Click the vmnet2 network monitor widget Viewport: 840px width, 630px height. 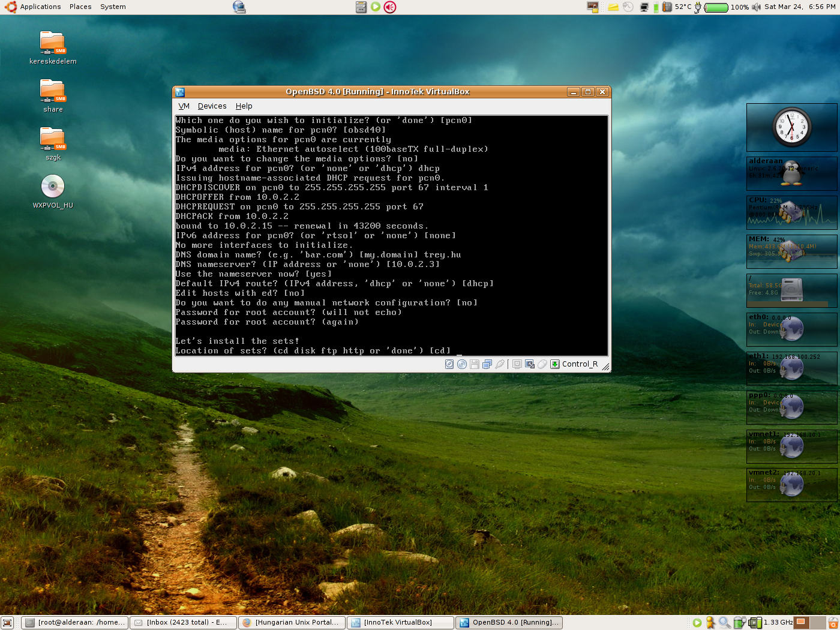tap(791, 485)
